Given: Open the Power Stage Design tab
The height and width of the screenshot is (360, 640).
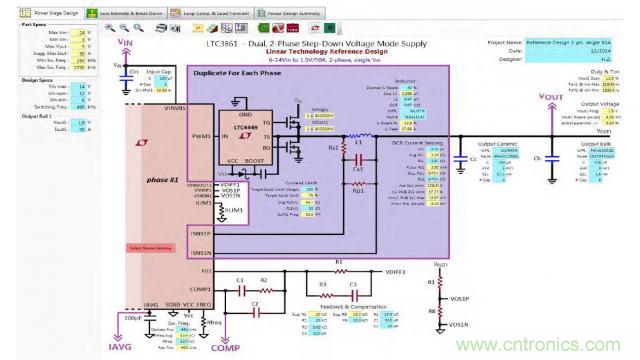Looking at the screenshot, I should [x=51, y=13].
